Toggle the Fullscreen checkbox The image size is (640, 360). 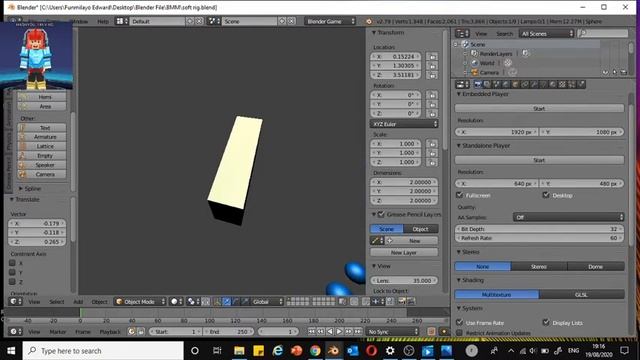pos(460,195)
